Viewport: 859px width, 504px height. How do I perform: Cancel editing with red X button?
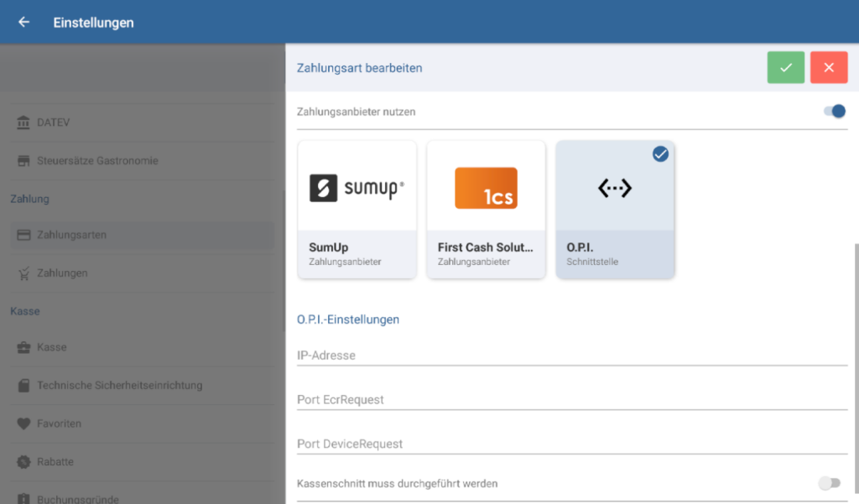pyautogui.click(x=829, y=68)
